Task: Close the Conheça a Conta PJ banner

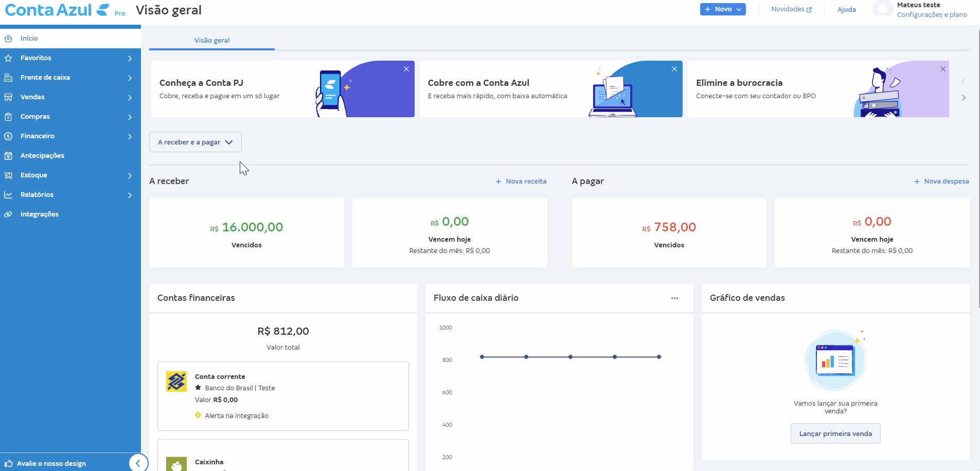Action: [x=406, y=69]
